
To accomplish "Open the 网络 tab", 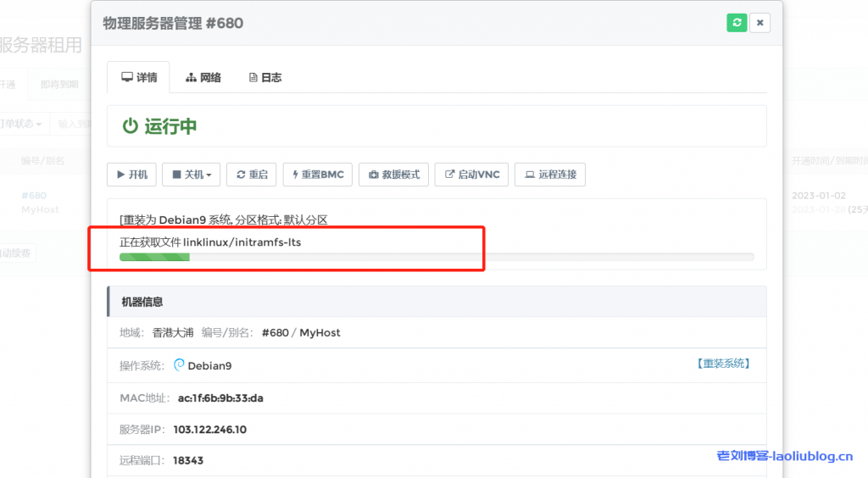I will point(203,77).
